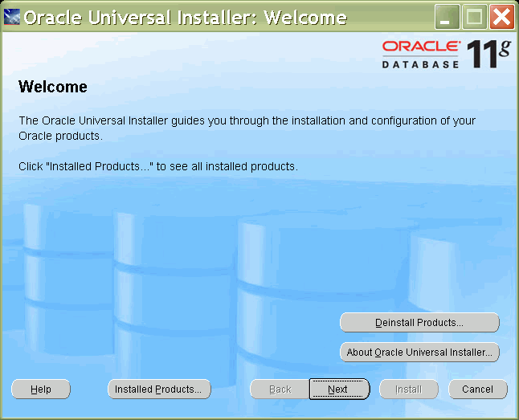Image resolution: width=519 pixels, height=420 pixels.
Task: Cancel the installation
Action: (477, 389)
